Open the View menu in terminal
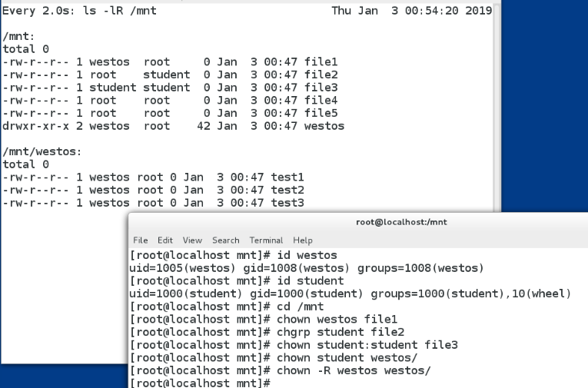Viewport: 588px width, 388px height. point(192,240)
